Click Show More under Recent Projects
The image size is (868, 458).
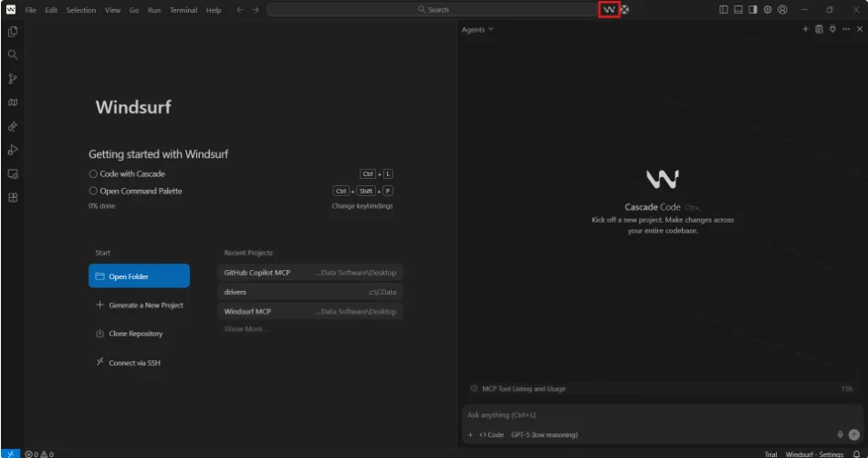246,328
